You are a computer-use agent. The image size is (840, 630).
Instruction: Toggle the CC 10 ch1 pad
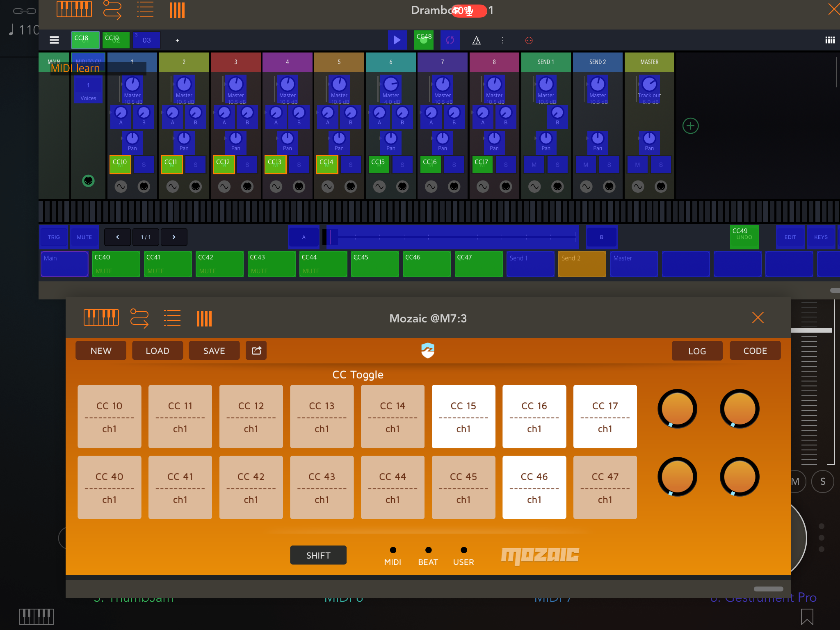click(110, 416)
